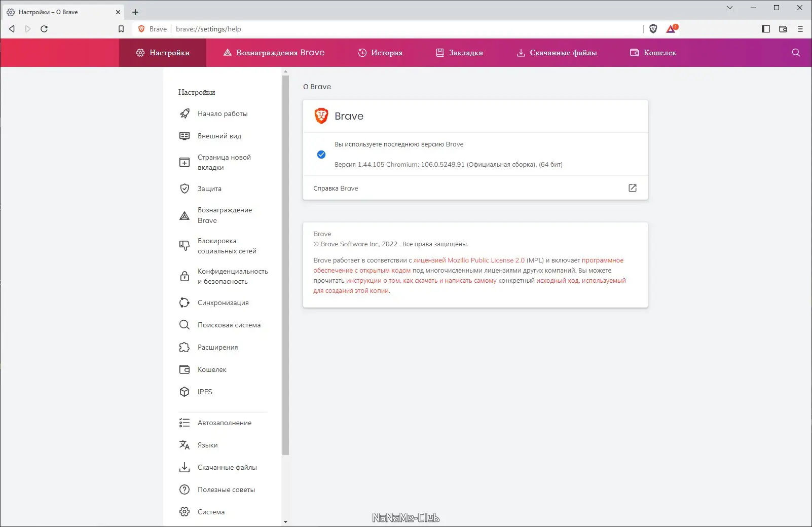This screenshot has width=812, height=527.
Task: Click the triangle icon for Вознаграждение Brave
Action: (x=184, y=215)
